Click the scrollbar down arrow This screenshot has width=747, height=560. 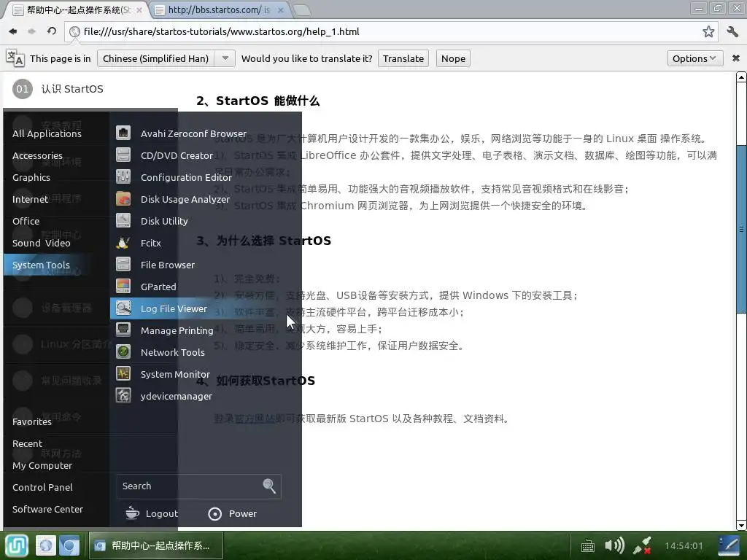coord(741,526)
